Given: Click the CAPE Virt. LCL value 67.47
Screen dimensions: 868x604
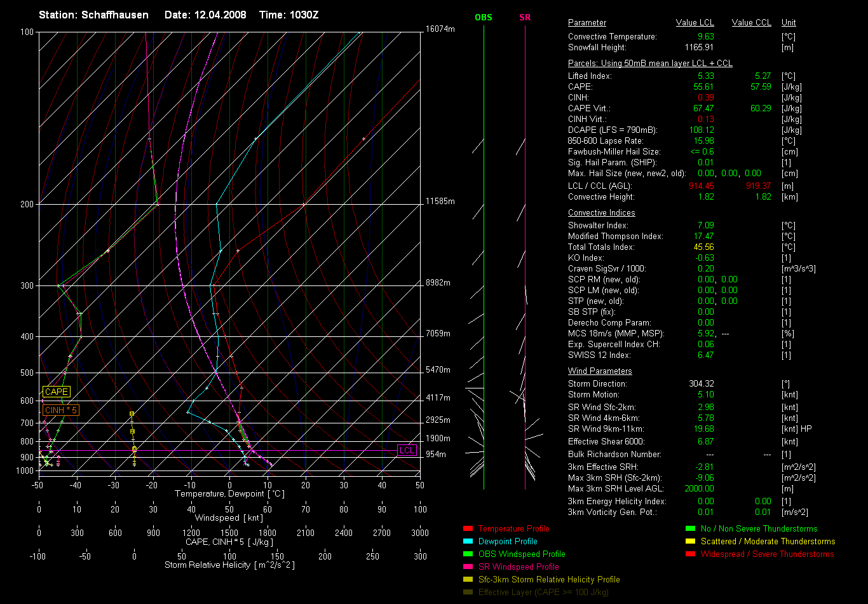Looking at the screenshot, I should click(x=703, y=109).
